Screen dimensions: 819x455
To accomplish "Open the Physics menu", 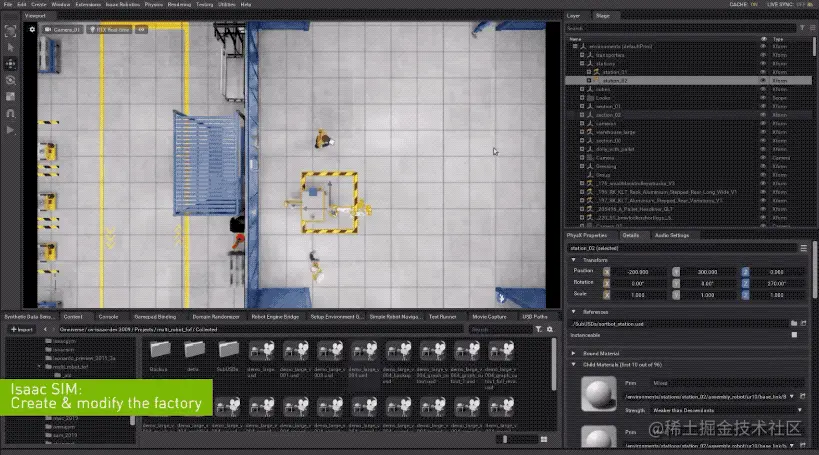I will [x=154, y=4].
